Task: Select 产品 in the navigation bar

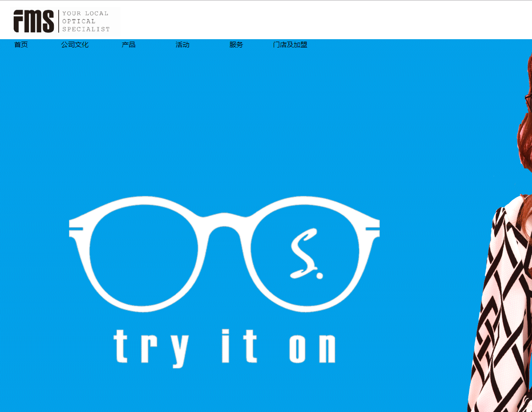Action: click(129, 45)
